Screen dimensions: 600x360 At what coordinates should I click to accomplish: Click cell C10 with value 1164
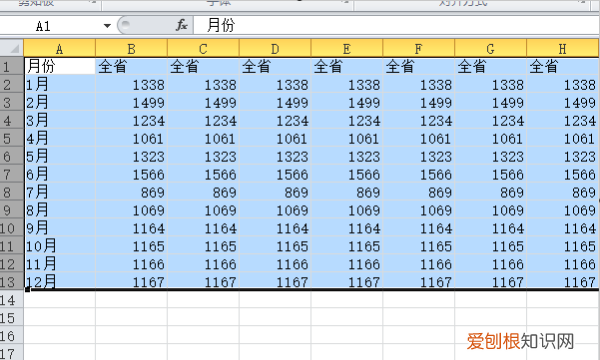tap(203, 228)
